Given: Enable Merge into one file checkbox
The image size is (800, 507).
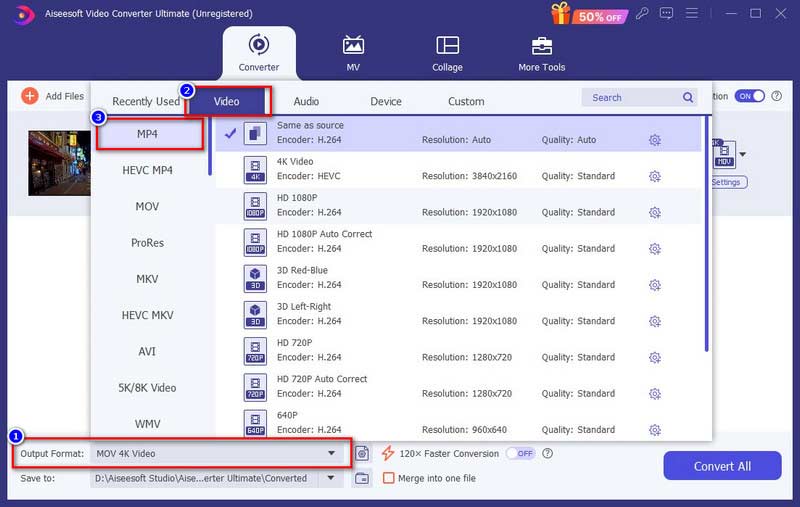Looking at the screenshot, I should [389, 479].
